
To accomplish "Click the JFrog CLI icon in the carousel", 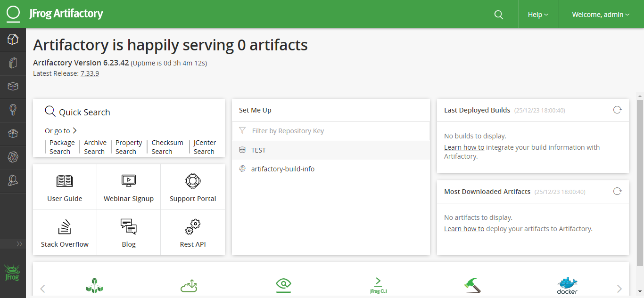I will coord(378,285).
